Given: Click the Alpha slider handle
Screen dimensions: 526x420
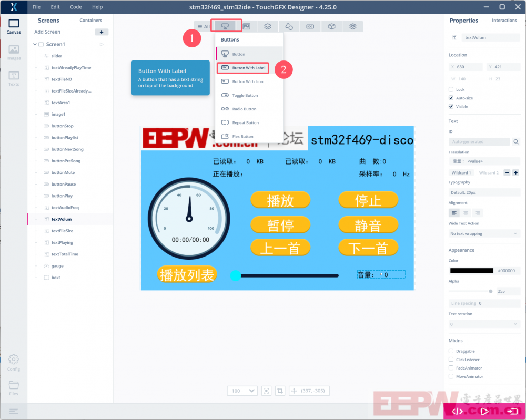Looking at the screenshot, I should click(491, 291).
